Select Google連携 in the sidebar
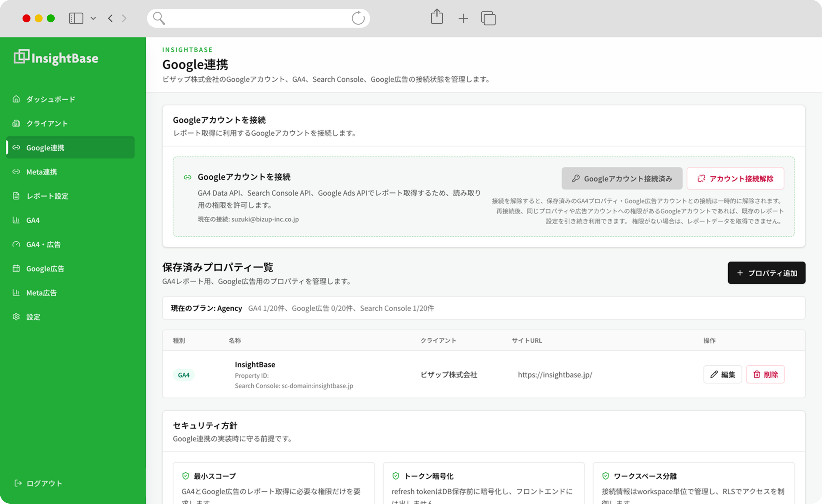822x504 pixels. (70, 147)
